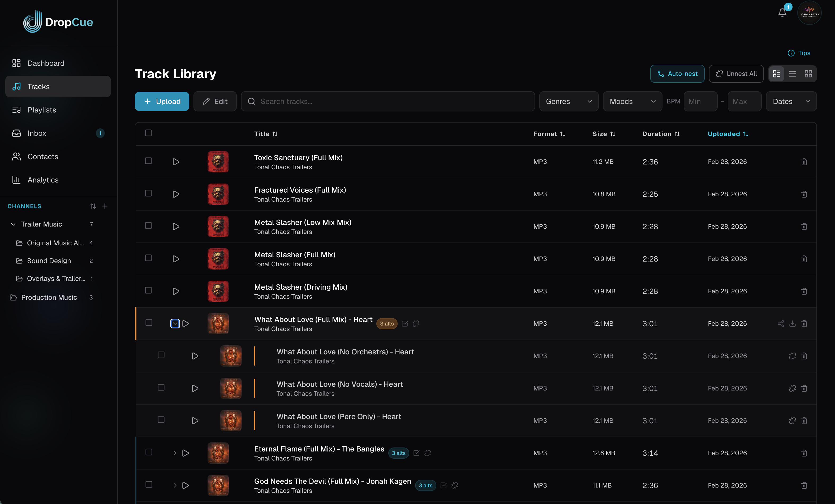Check the select-all tracks checkbox
835x504 pixels.
148,133
